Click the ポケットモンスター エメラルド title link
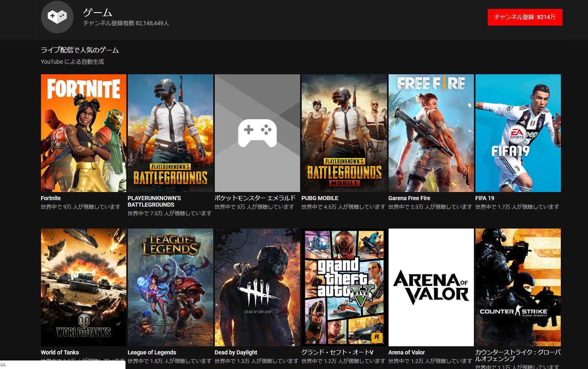Screen dimensions: 588x369 (255, 198)
